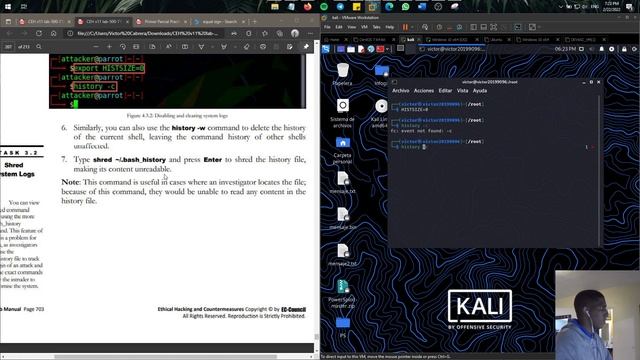Click the file URL address bar in Edge

pyautogui.click(x=147, y=33)
